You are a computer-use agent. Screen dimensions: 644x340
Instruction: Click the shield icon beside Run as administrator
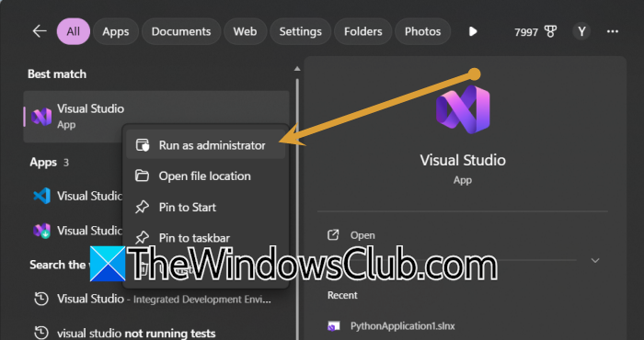click(x=143, y=145)
